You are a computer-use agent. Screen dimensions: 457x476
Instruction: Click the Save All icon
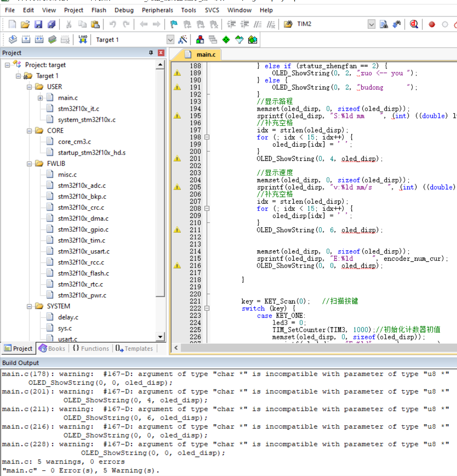click(52, 24)
